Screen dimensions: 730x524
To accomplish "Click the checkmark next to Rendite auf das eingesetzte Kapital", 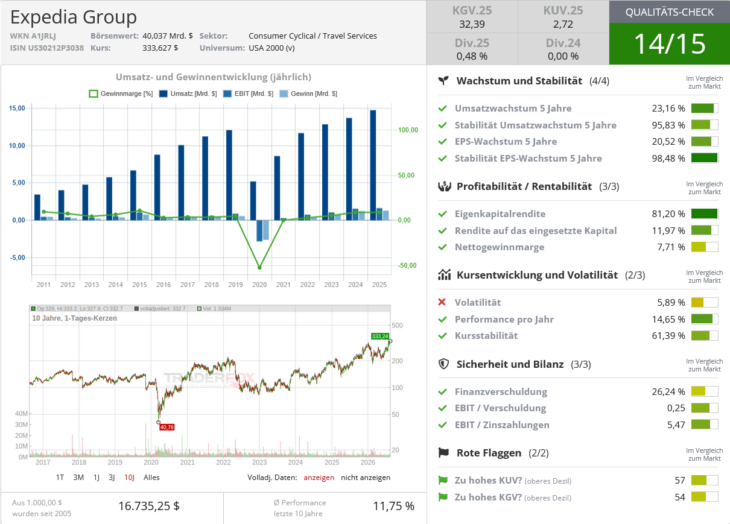I will point(442,230).
